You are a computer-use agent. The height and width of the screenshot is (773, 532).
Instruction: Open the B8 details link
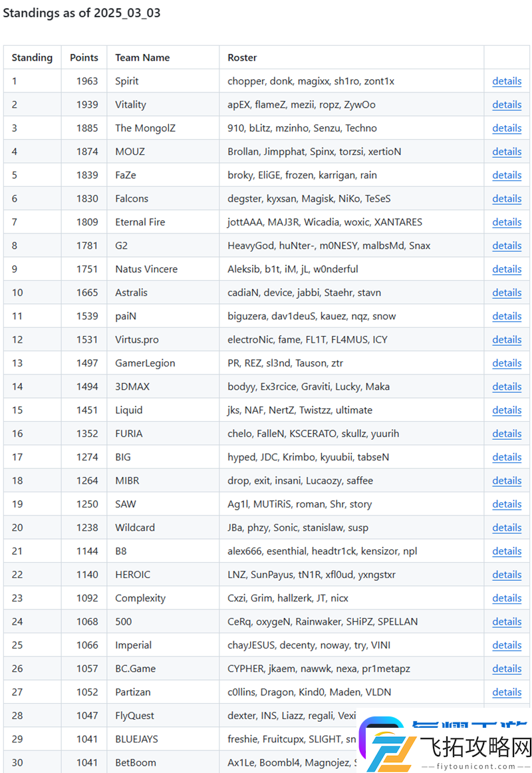pyautogui.click(x=507, y=551)
